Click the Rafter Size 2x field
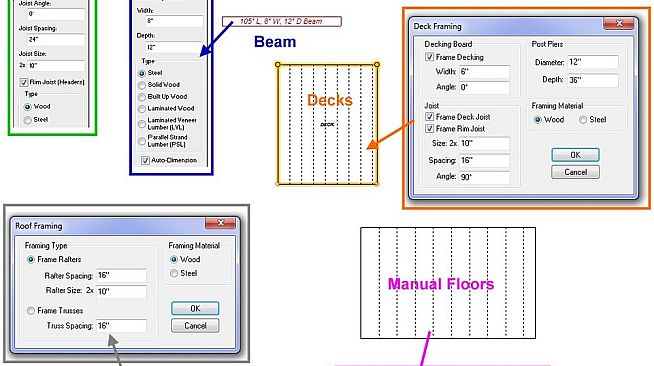This screenshot has width=654, height=366. coord(121,291)
